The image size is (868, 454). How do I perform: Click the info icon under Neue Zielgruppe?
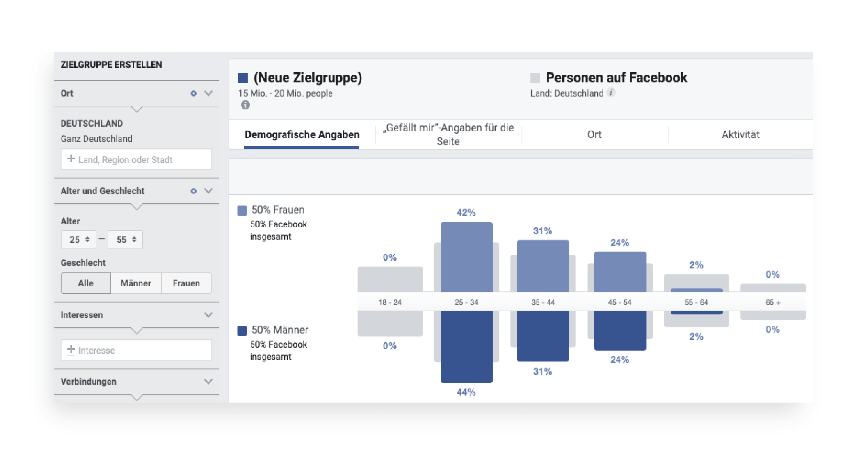245,105
